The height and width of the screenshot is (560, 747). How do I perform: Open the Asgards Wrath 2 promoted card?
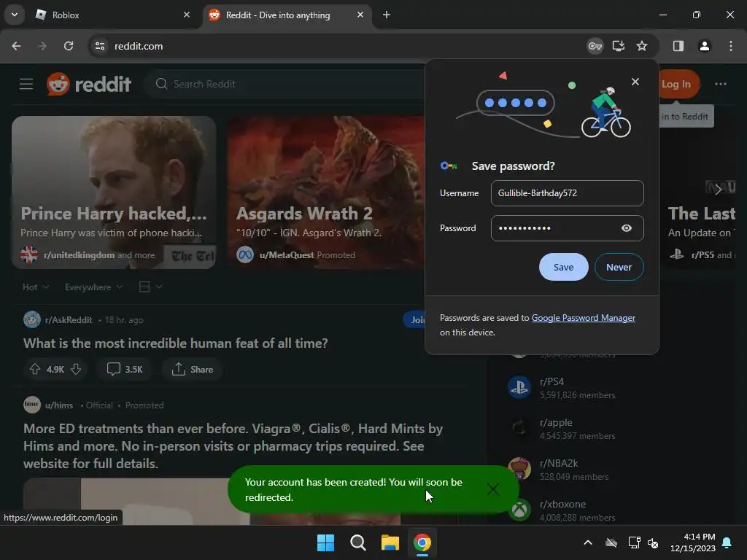pos(326,192)
